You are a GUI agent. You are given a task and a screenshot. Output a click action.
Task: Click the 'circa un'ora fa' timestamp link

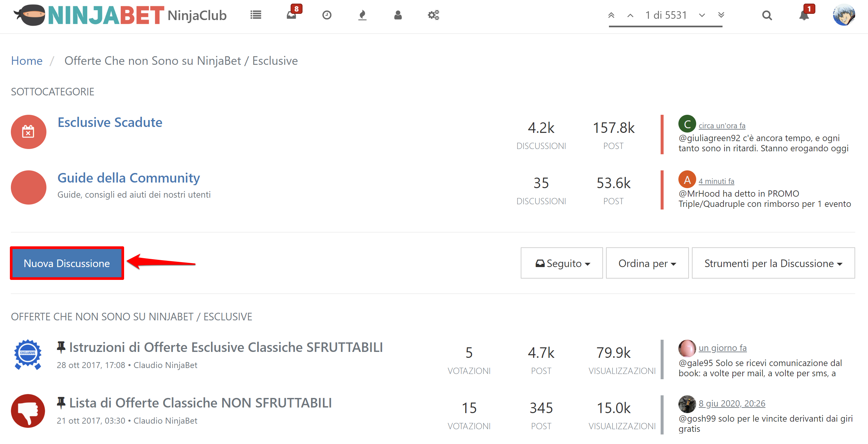[x=722, y=126]
